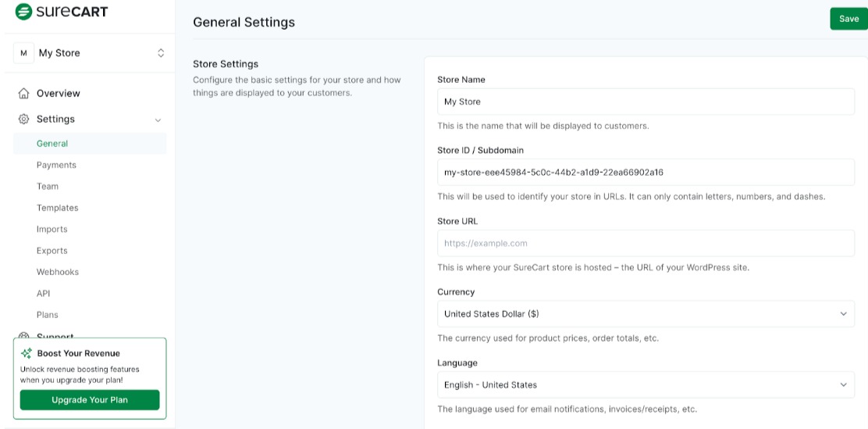This screenshot has width=868, height=429.
Task: Click Upgrade Your Plan button
Action: point(90,399)
